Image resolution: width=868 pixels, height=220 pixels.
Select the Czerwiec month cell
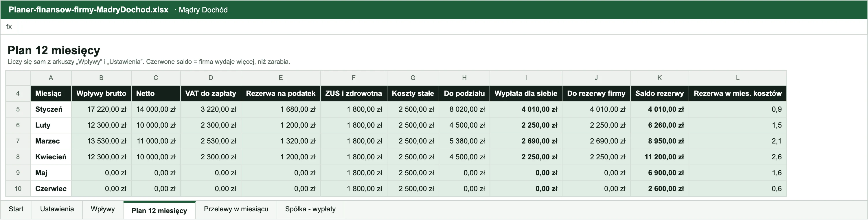pos(51,189)
